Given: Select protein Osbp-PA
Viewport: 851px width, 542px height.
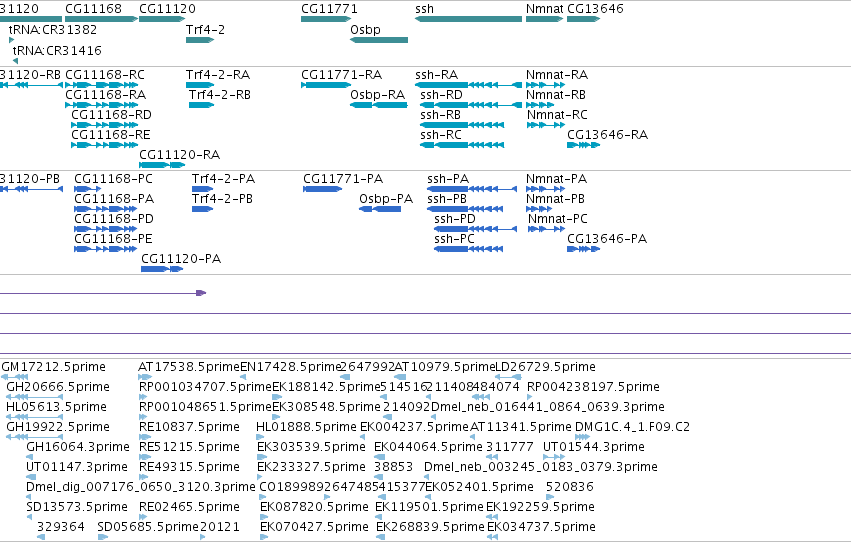Looking at the screenshot, I should coord(386,199).
